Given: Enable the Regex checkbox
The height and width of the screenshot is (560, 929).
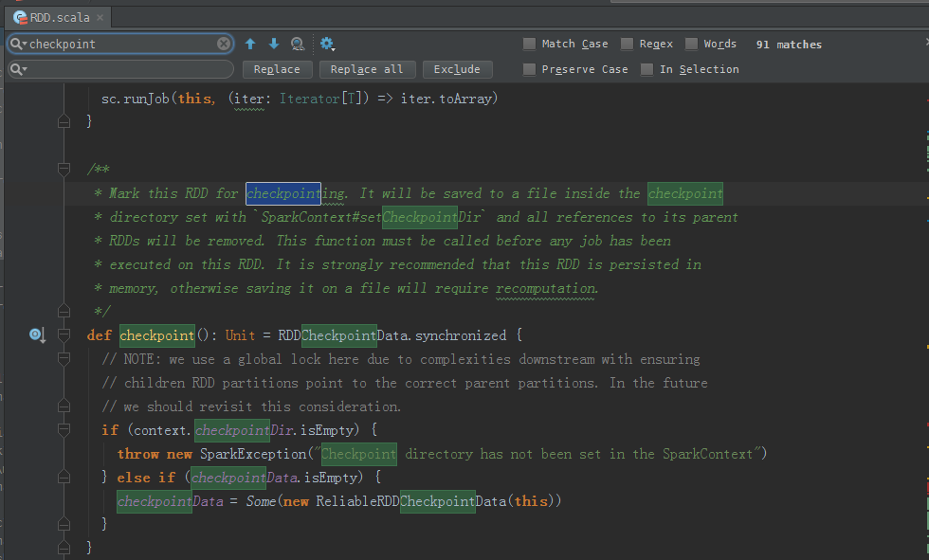Looking at the screenshot, I should pos(627,44).
